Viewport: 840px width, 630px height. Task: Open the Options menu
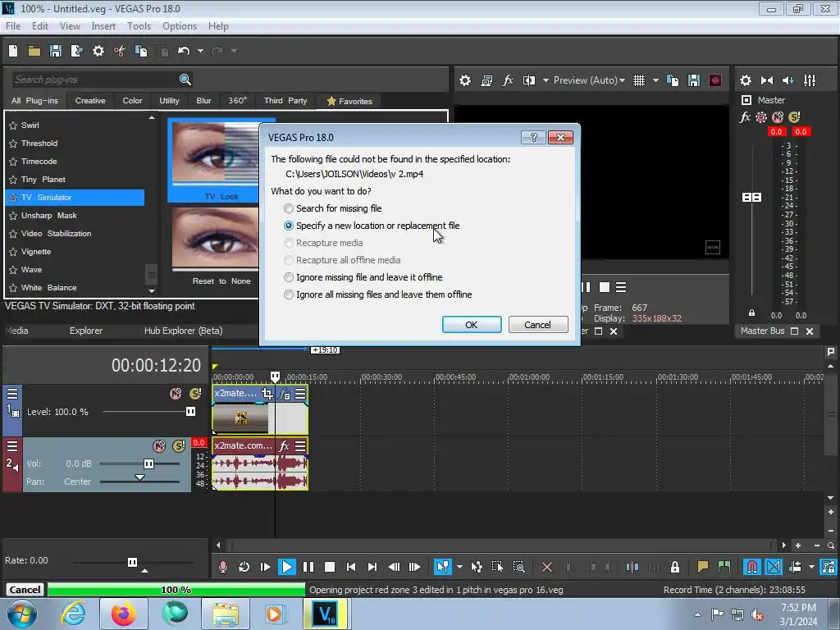(x=180, y=26)
